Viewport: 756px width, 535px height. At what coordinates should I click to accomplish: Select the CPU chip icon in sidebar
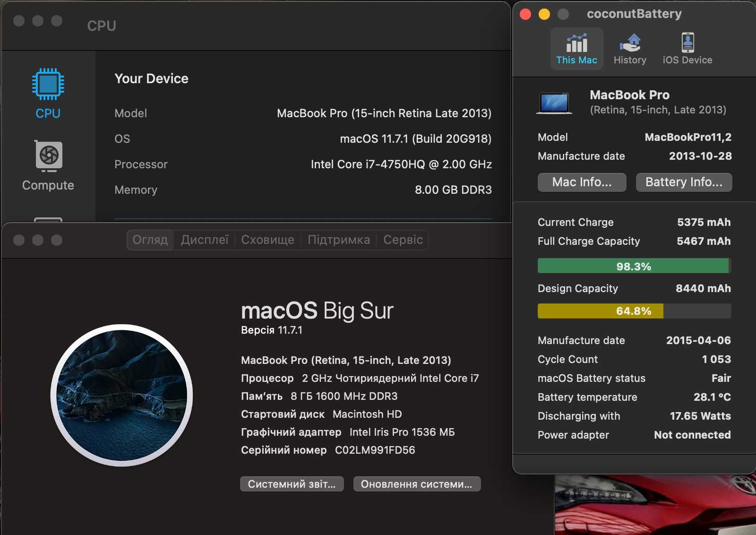[x=48, y=84]
